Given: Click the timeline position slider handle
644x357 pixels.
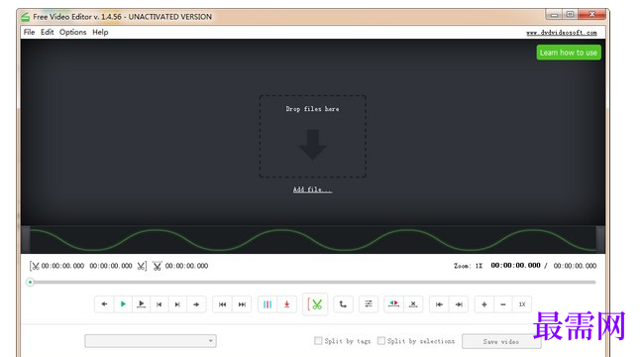Looking at the screenshot, I should coord(30,283).
